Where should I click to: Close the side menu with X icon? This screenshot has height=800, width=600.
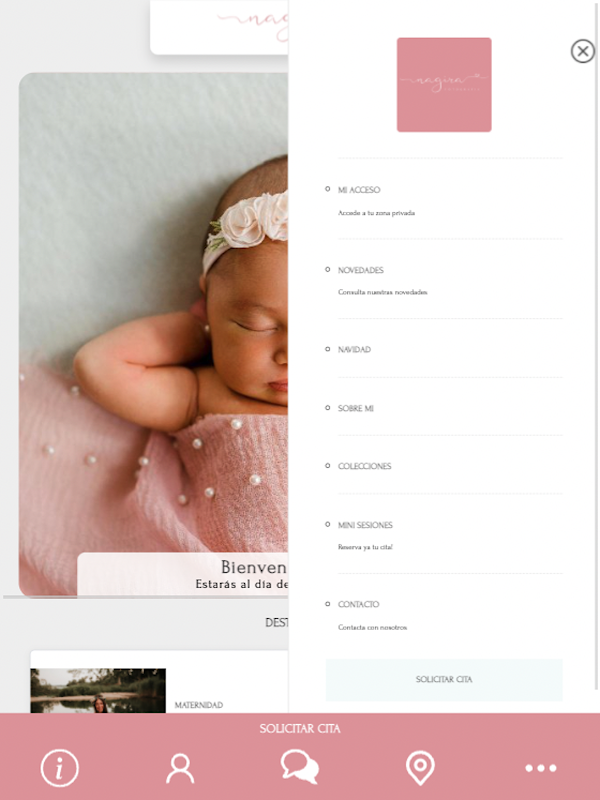pos(583,51)
